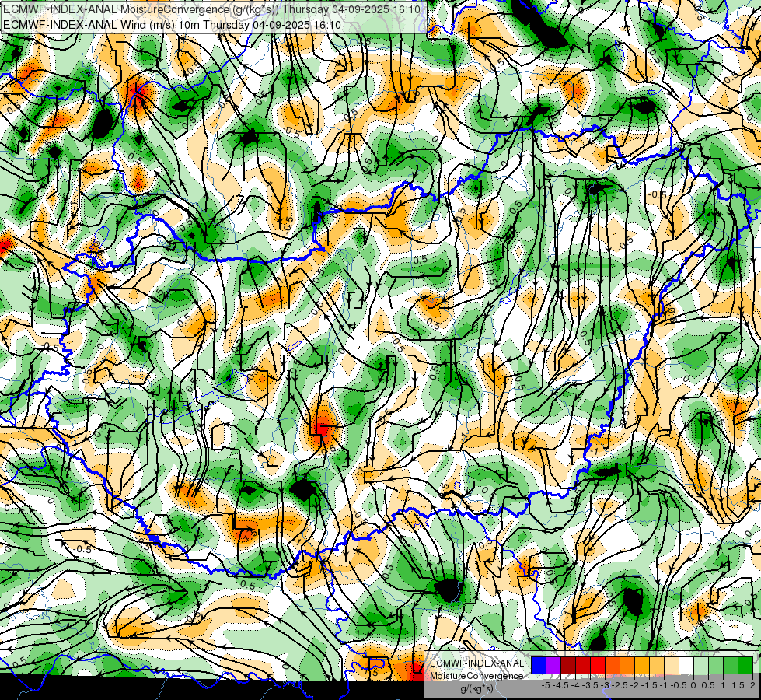Click the legend tick label -4.5
The image size is (761, 700).
click(560, 685)
